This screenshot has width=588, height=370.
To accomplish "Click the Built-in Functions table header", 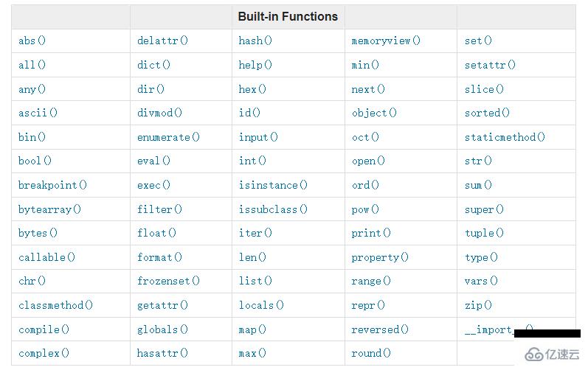I will 288,16.
